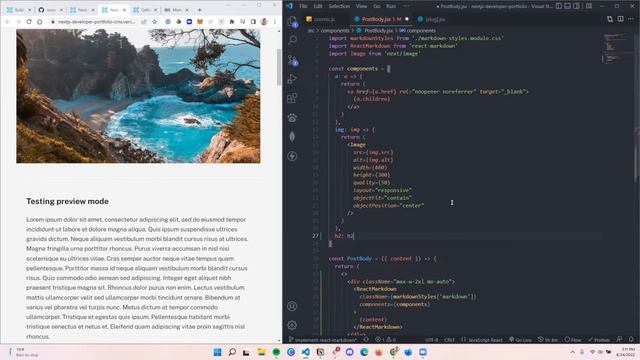
Task: Click the open changes icon in the editor toolbar
Action: 610,19
